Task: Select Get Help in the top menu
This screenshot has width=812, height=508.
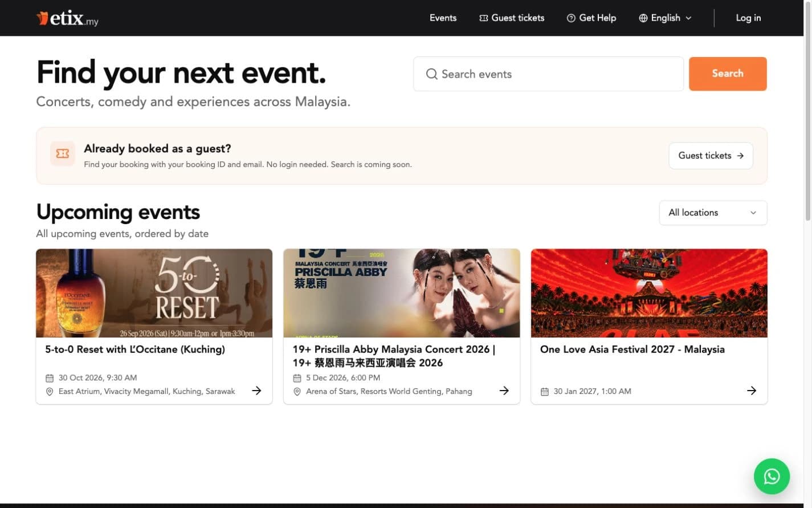Action: click(x=591, y=18)
